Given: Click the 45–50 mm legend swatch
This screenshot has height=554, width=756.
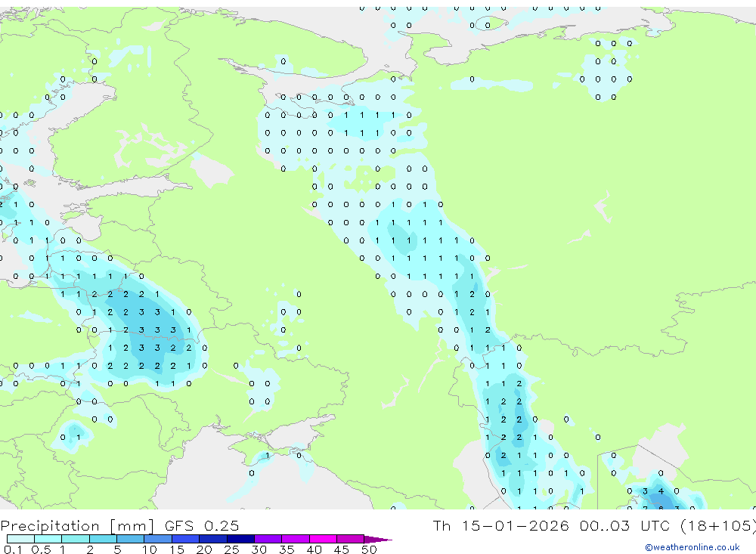Looking at the screenshot, I should tap(351, 539).
